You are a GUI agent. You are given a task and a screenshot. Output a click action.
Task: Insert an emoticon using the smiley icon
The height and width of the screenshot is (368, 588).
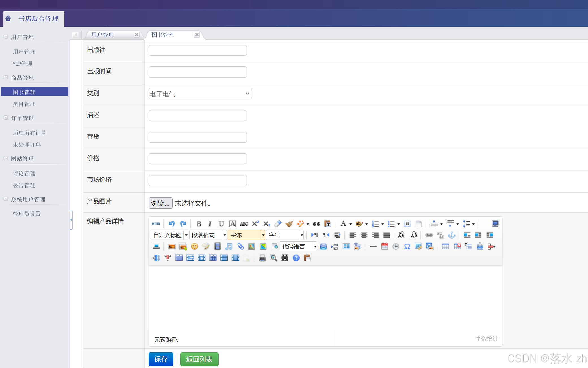coord(194,247)
